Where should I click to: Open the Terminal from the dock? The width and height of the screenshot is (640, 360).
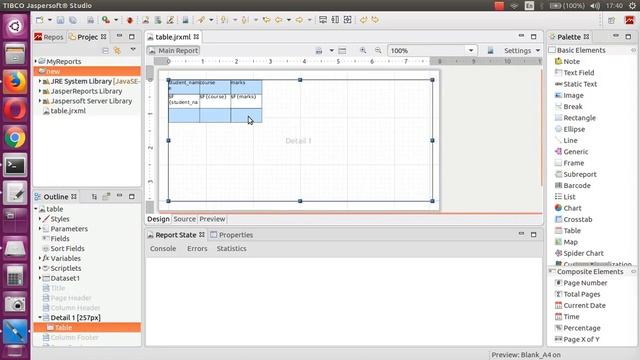pyautogui.click(x=15, y=166)
